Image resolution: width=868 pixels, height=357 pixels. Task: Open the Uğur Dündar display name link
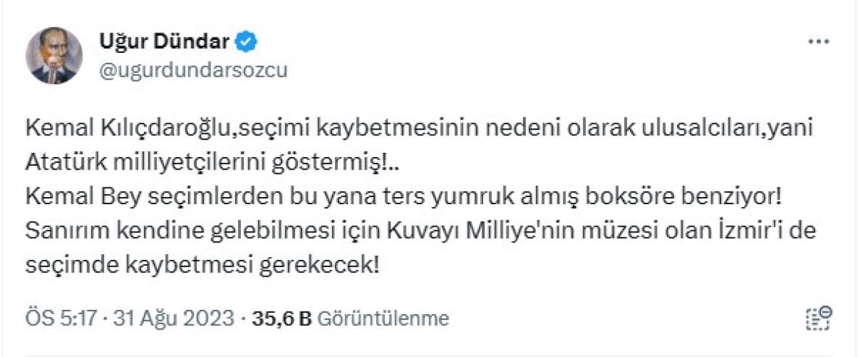(x=163, y=43)
